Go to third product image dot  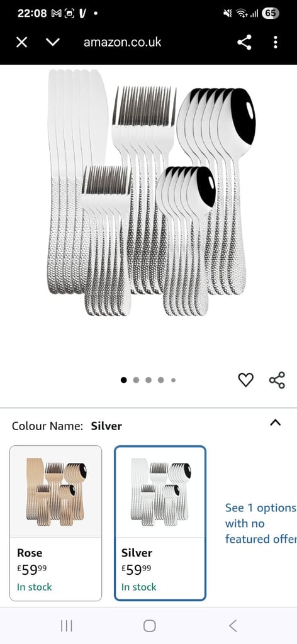(148, 380)
